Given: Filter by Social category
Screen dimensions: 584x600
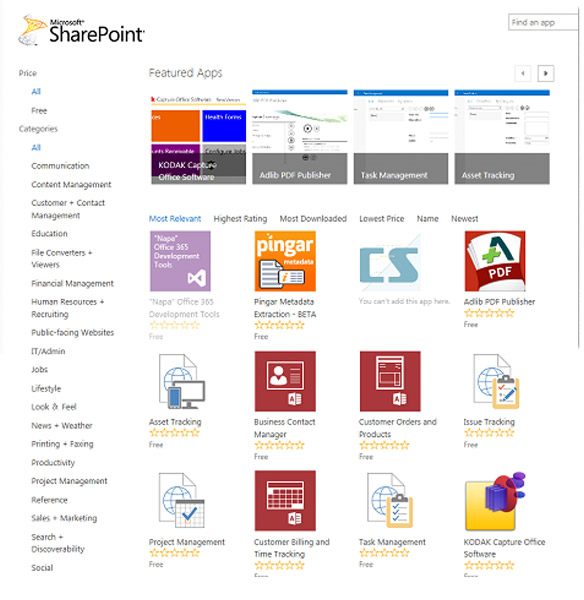Looking at the screenshot, I should (x=42, y=568).
